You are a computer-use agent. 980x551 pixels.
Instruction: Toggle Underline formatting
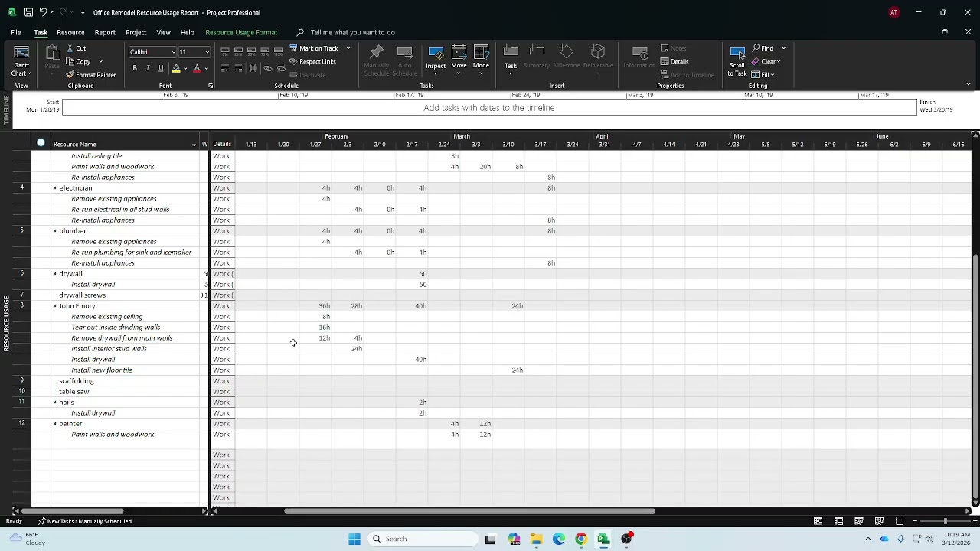pyautogui.click(x=161, y=68)
